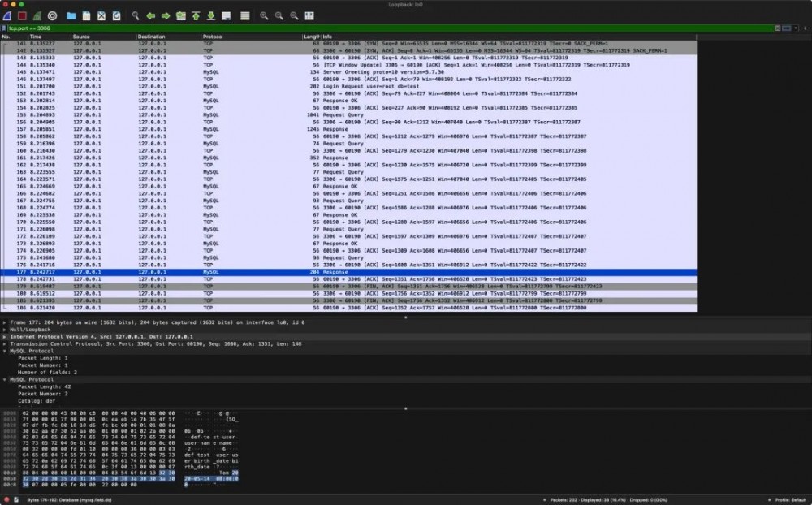Start a new live capture
Screen dimensions: 812x505
click(7, 16)
